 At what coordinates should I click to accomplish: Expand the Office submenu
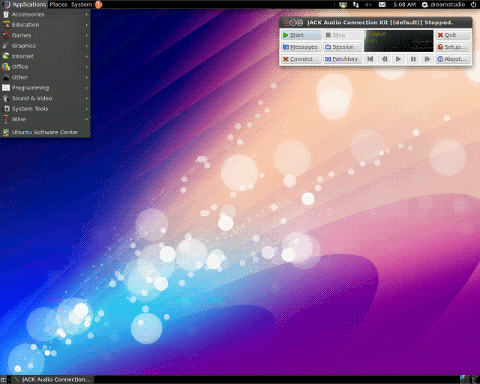click(45, 67)
